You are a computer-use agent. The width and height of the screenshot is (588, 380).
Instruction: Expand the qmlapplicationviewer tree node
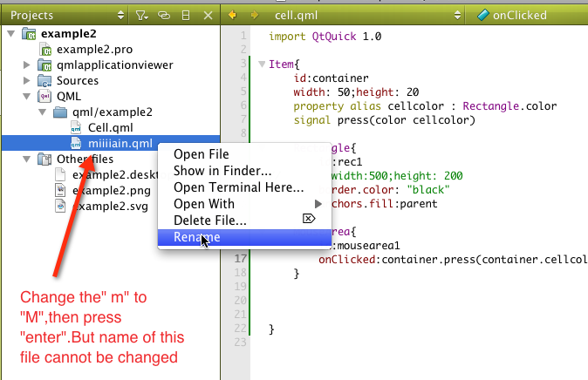click(x=26, y=65)
